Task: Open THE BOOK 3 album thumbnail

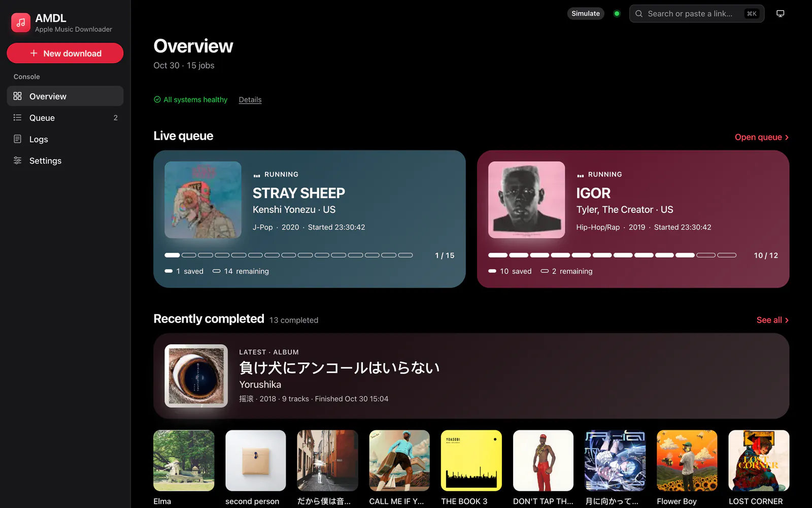Action: pyautogui.click(x=471, y=461)
